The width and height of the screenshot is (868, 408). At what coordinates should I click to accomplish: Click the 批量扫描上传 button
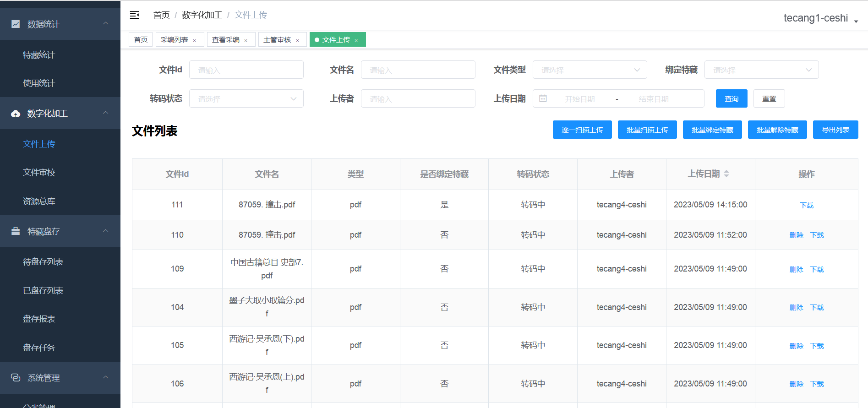click(647, 130)
